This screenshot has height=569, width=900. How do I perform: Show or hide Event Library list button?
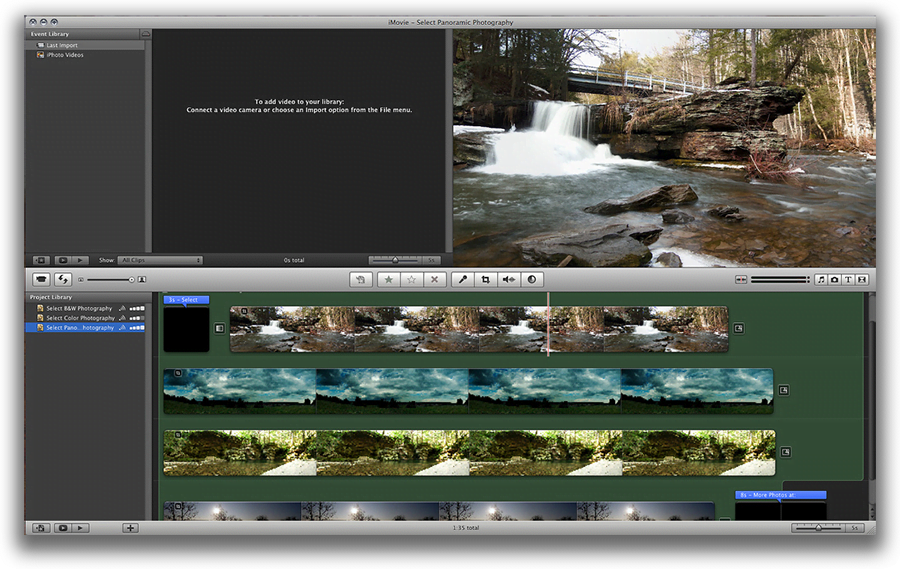pyautogui.click(x=41, y=260)
